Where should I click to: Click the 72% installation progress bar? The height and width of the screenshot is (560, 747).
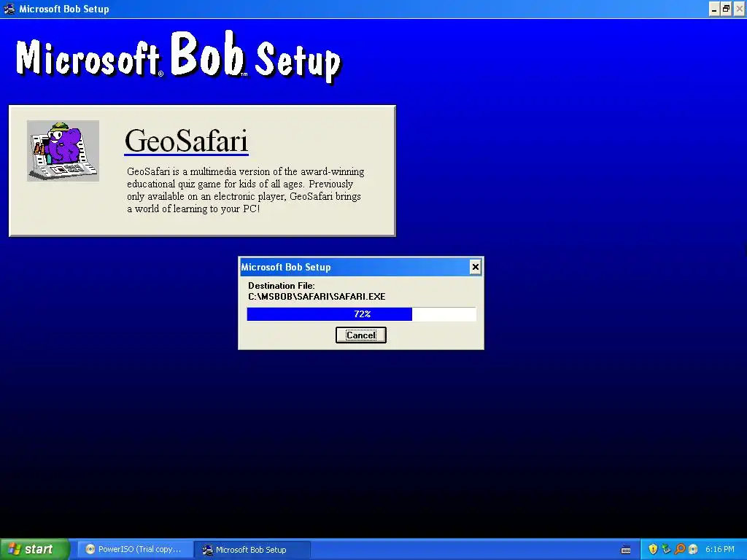361,314
